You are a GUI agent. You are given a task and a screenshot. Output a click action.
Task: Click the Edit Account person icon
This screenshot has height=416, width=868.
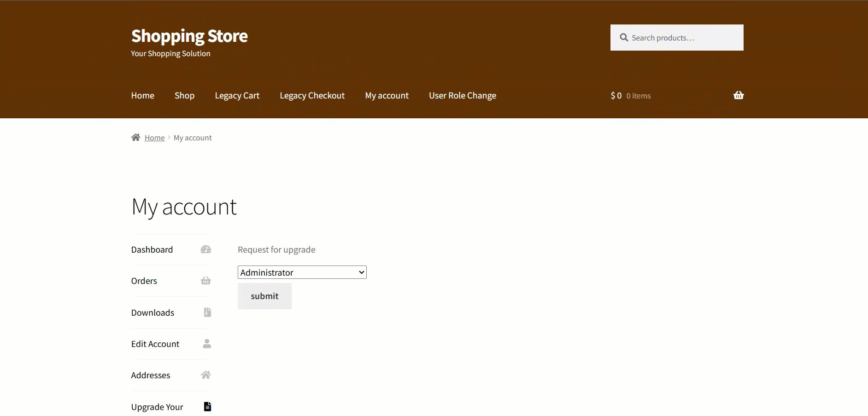coord(207,344)
